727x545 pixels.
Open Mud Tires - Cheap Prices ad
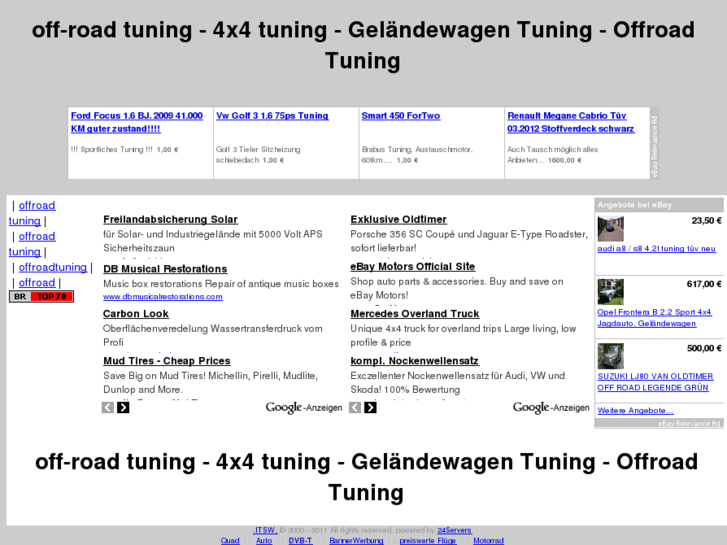pyautogui.click(x=167, y=361)
